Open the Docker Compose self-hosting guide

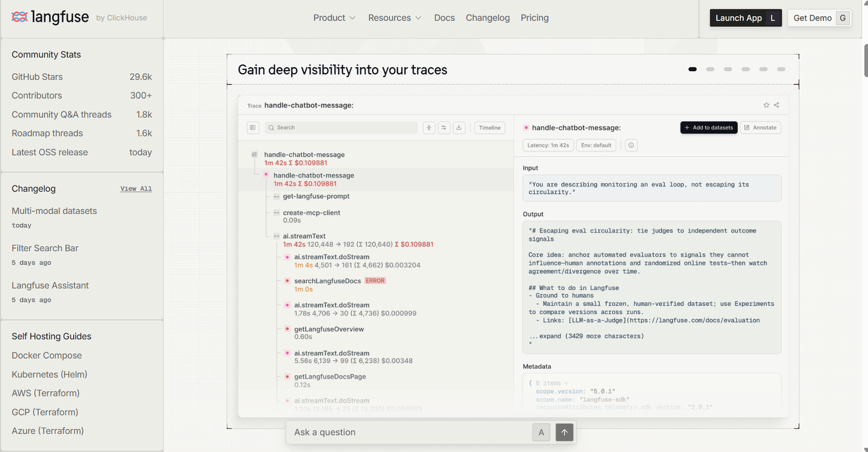pos(46,355)
